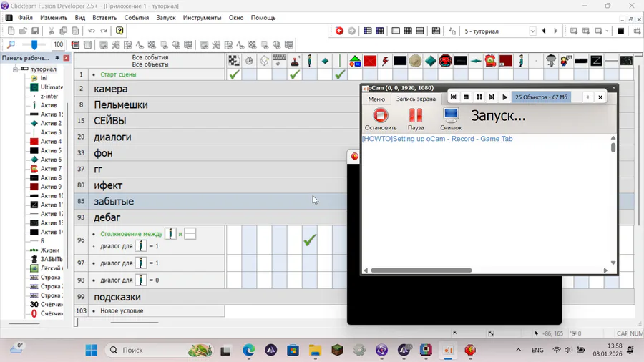The width and height of the screenshot is (644, 362).
Task: Click the Новое условие new condition line
Action: click(122, 310)
